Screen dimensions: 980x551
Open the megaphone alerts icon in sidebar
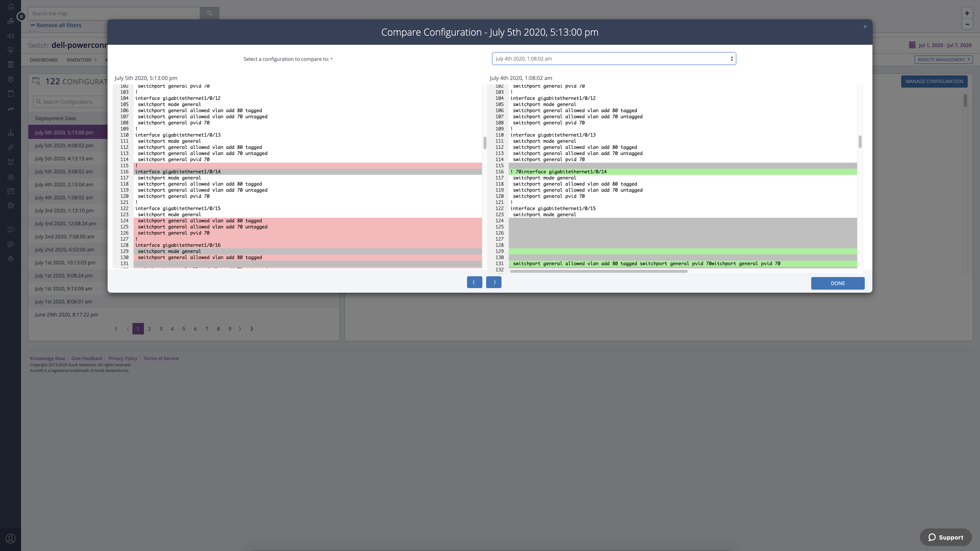click(x=11, y=36)
